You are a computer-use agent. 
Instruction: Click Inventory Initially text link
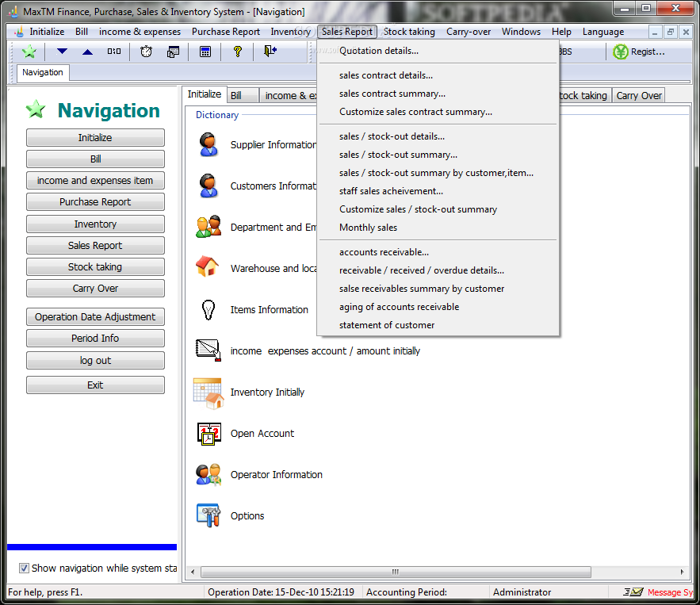coord(267,392)
